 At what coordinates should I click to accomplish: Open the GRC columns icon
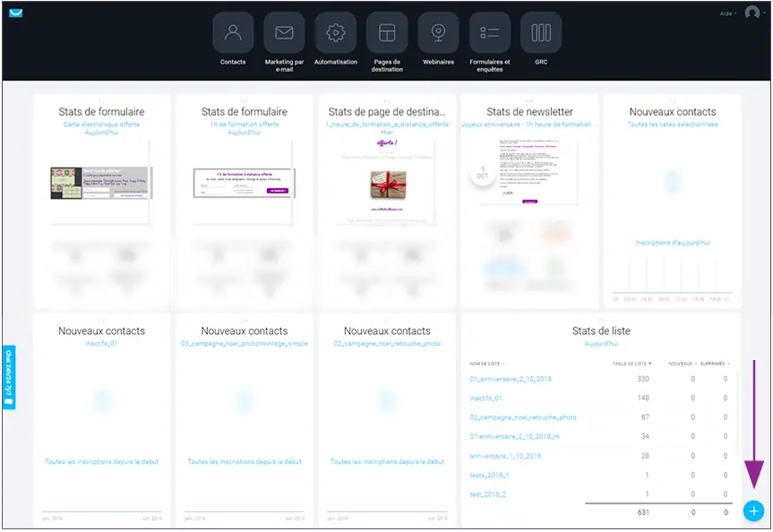click(541, 32)
